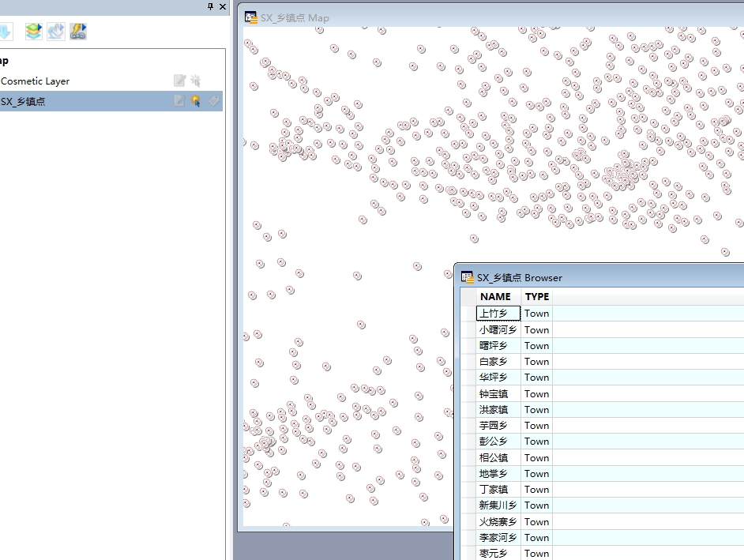Click the SX_乡镇点 Map window icon

tap(250, 17)
